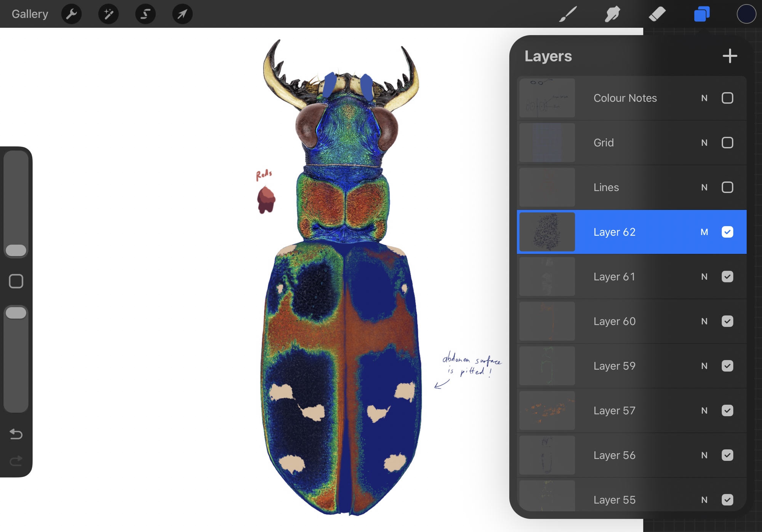Viewport: 762px width, 532px height.
Task: Open blend mode options for Layer 62
Action: (x=704, y=232)
